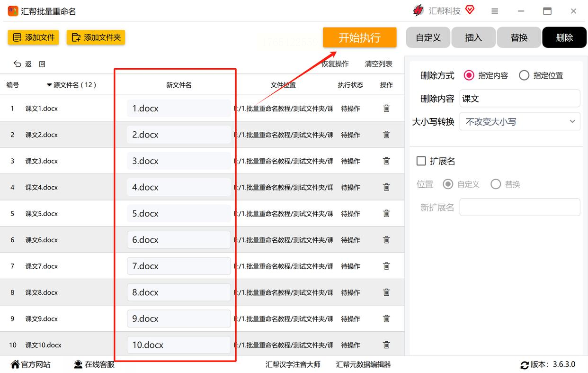Viewport: 588px width, 373px height.
Task: Click the 添加文件夹 button
Action: coord(96,37)
